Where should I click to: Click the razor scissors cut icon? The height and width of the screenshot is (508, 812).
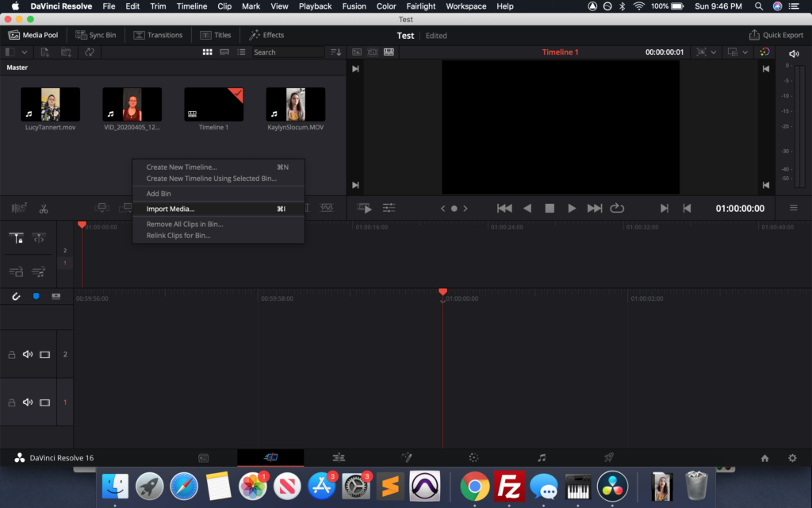44,209
